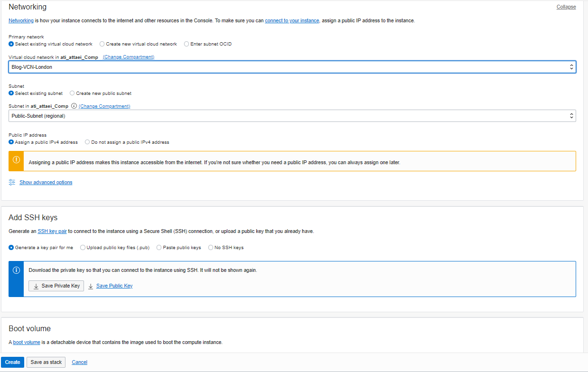Viewport: 588px width, 372px height.
Task: Select Do not assign a public IPv4 address
Action: [87, 142]
